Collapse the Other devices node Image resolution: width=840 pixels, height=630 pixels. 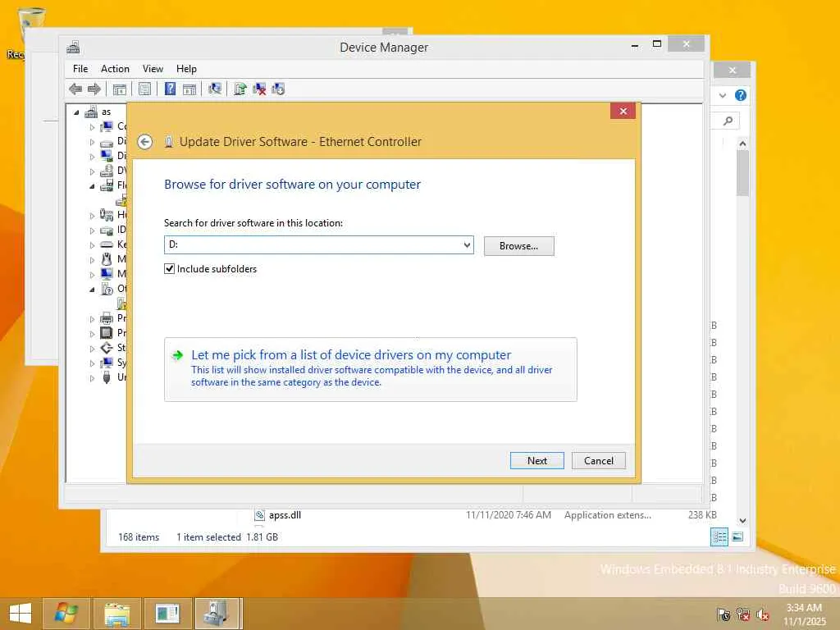point(92,290)
